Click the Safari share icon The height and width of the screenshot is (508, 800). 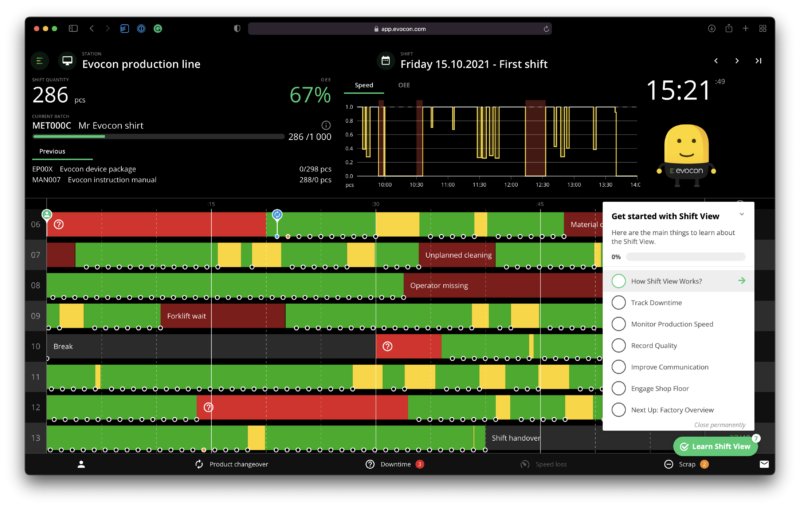[x=729, y=29]
